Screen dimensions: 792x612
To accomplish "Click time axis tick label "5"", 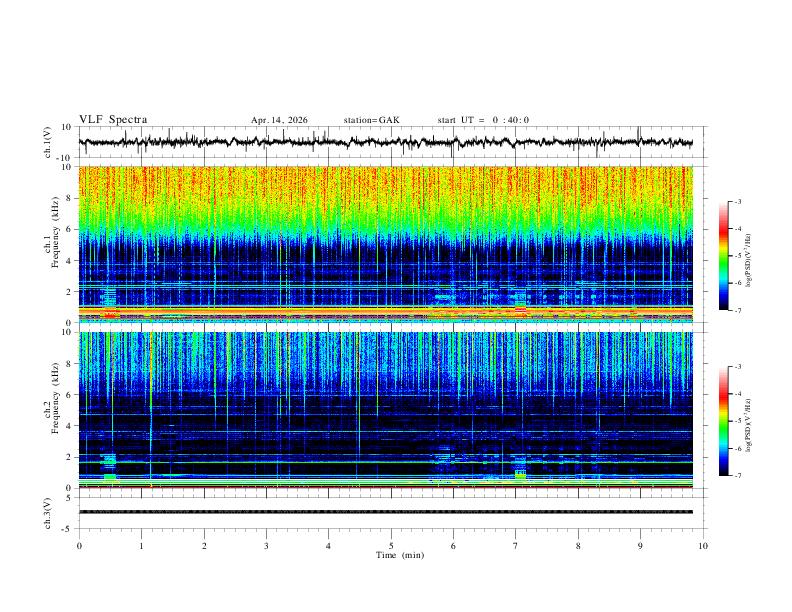I will pyautogui.click(x=391, y=546).
